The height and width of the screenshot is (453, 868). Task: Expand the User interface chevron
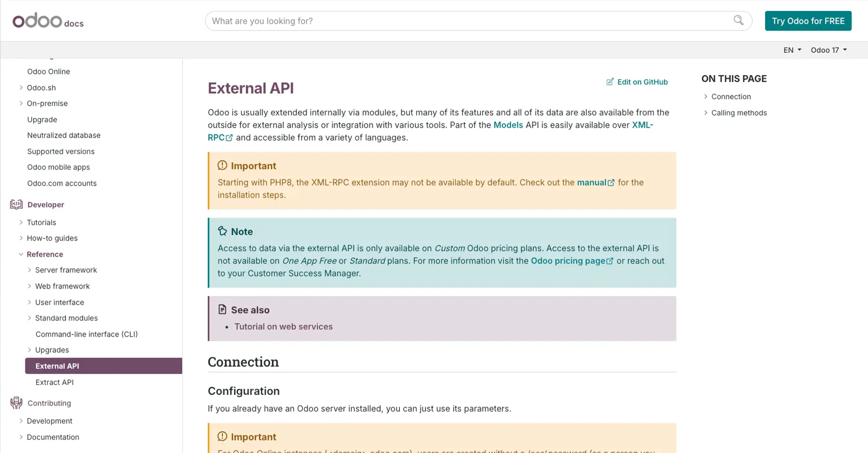pyautogui.click(x=29, y=302)
